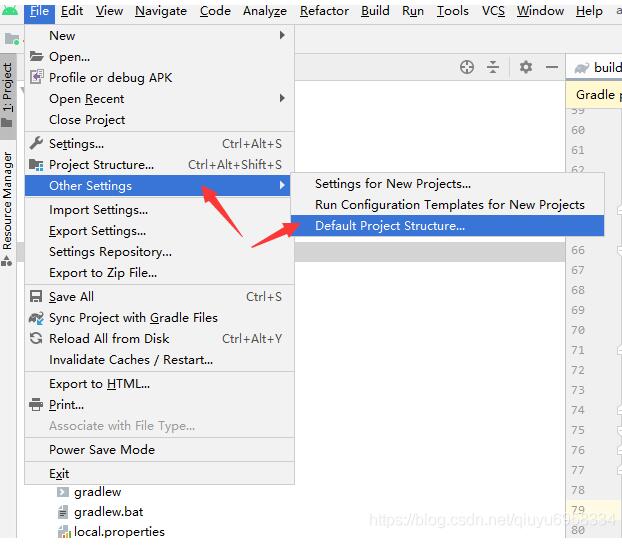622x546 pixels.
Task: Click the Gradle sync elephant icon
Action: [36, 317]
